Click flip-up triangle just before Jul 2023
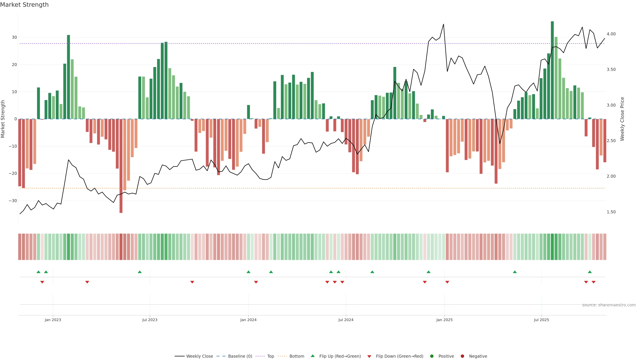Viewport: 644px width, 362px height. [x=140, y=272]
